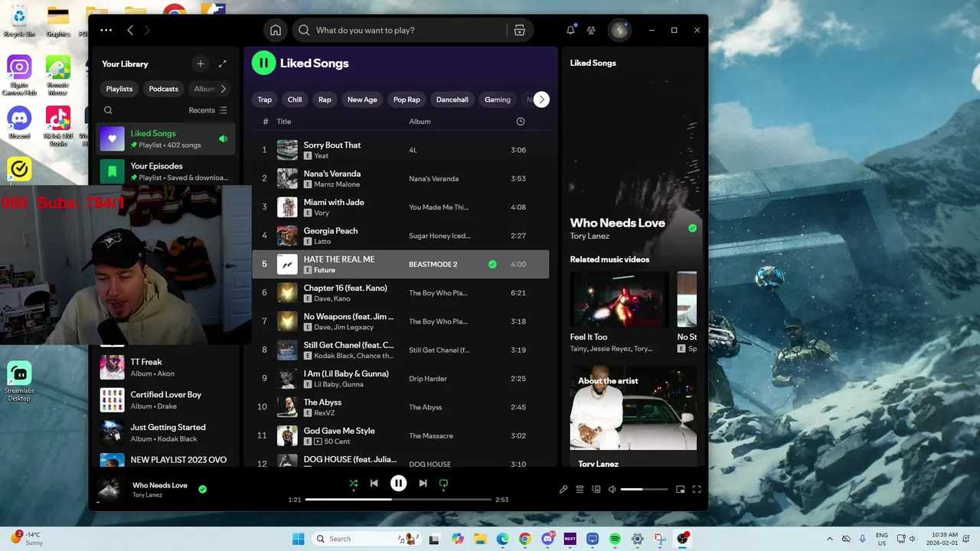The width and height of the screenshot is (980, 551).
Task: Mute the Spotify volume speaker icon
Action: 612,489
